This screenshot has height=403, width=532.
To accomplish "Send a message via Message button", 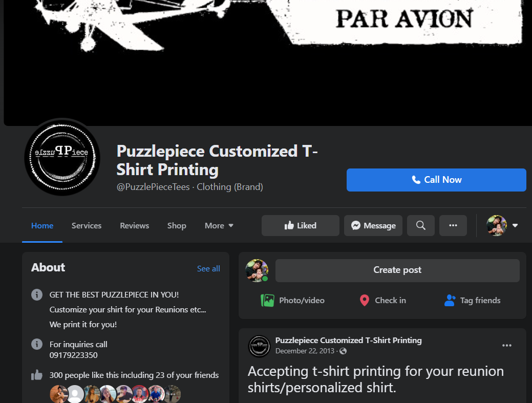I will [x=373, y=226].
